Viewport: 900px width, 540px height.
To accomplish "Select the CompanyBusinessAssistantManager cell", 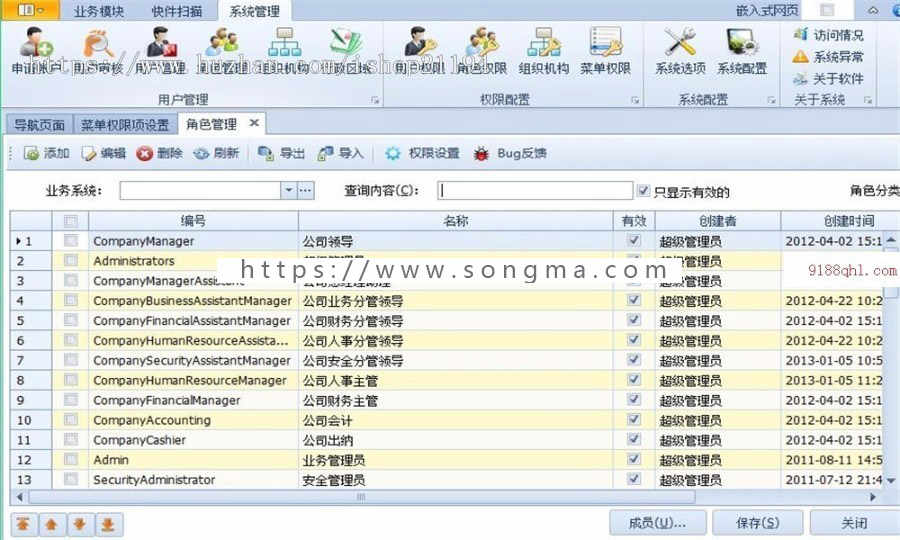I will tap(193, 301).
